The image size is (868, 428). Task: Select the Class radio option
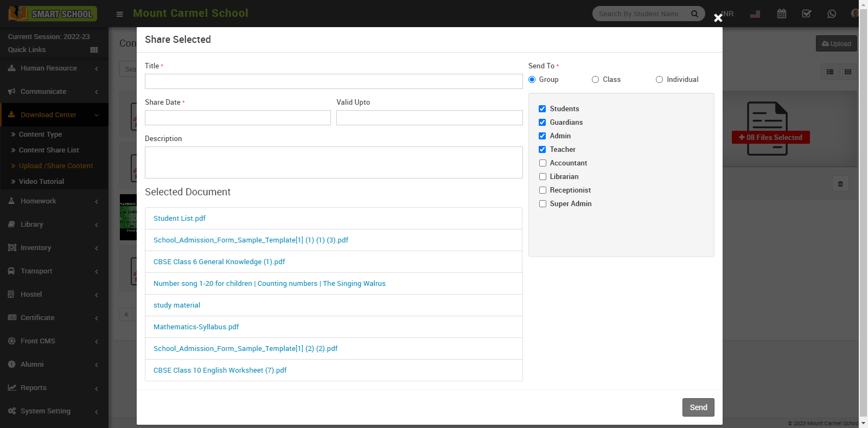coord(596,80)
